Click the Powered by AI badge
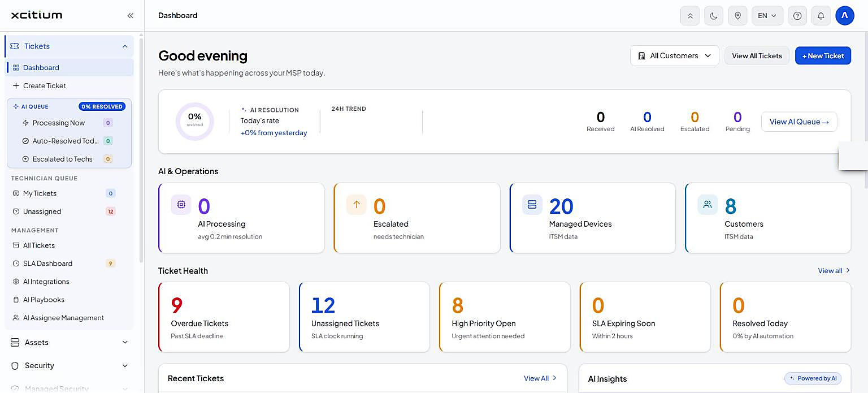This screenshot has width=868, height=393. pos(813,378)
